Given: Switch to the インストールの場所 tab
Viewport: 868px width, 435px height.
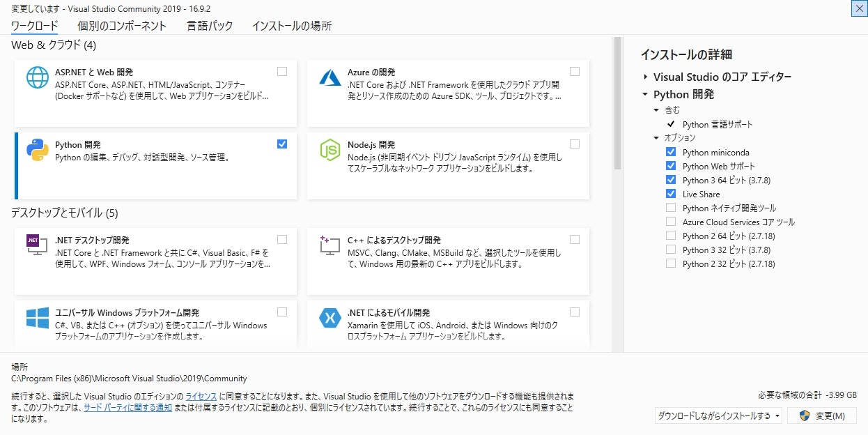Looking at the screenshot, I should pyautogui.click(x=292, y=26).
